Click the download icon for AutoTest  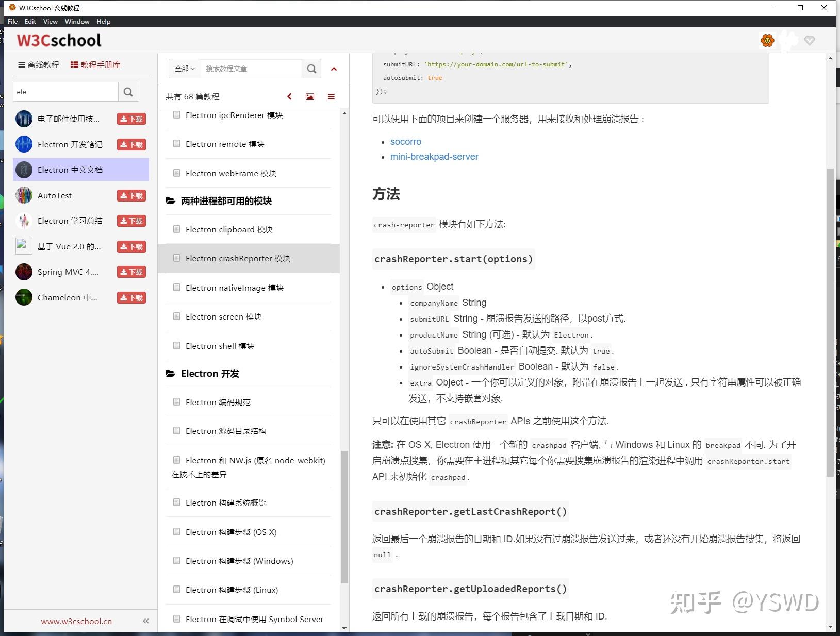131,195
